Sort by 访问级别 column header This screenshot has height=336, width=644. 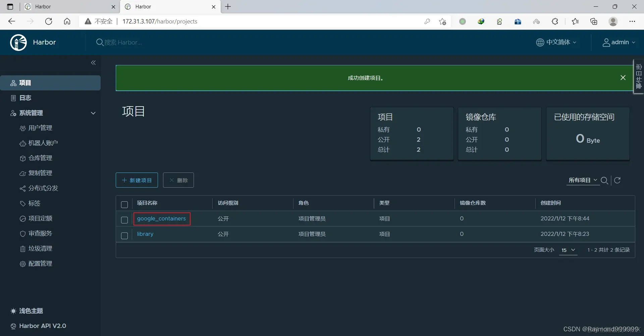228,203
